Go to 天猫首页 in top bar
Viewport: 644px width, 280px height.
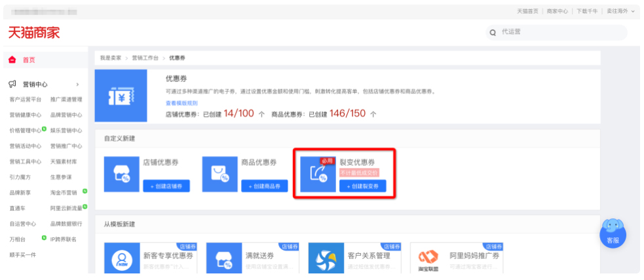528,12
